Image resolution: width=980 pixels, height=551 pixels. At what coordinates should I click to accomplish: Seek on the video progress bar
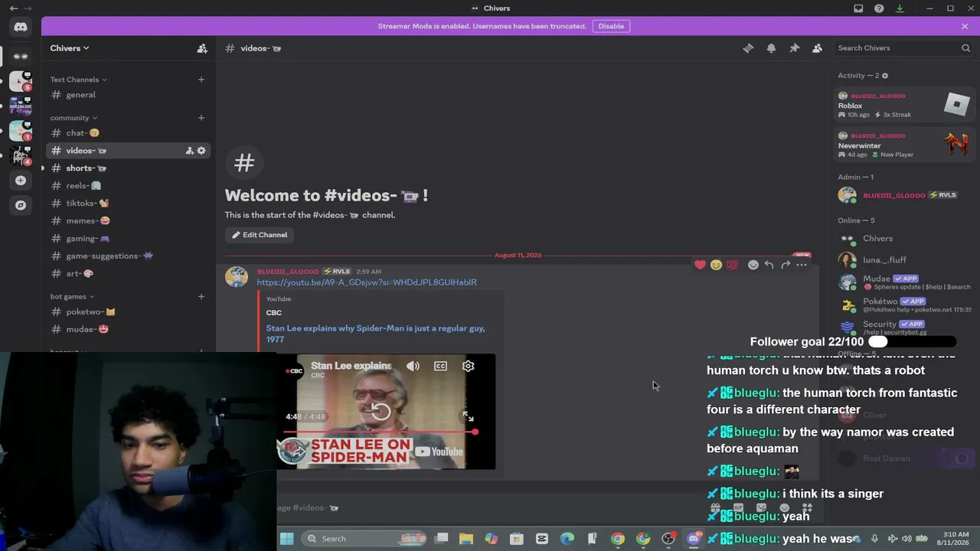(x=381, y=432)
